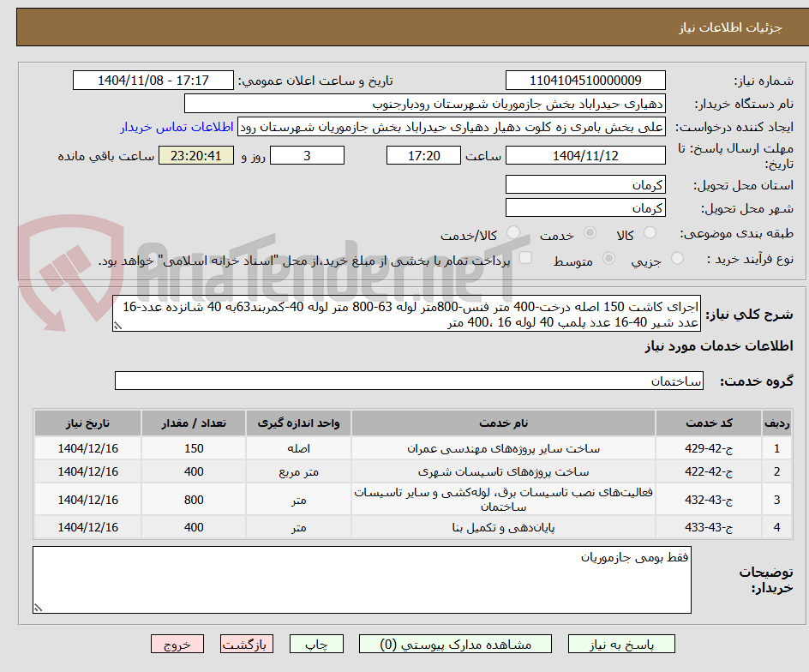809x672 pixels.
Task: Click the خروج exit button
Action: 177,644
